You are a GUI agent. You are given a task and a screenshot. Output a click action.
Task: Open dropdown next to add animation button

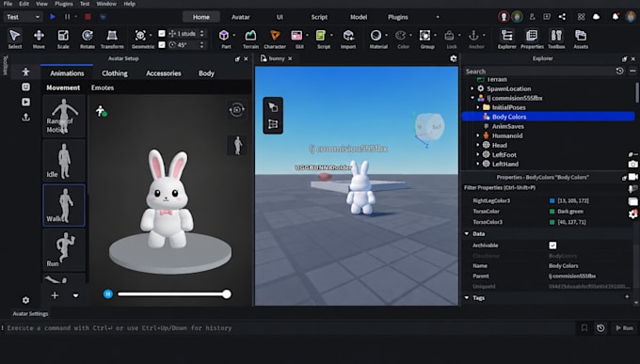75,295
